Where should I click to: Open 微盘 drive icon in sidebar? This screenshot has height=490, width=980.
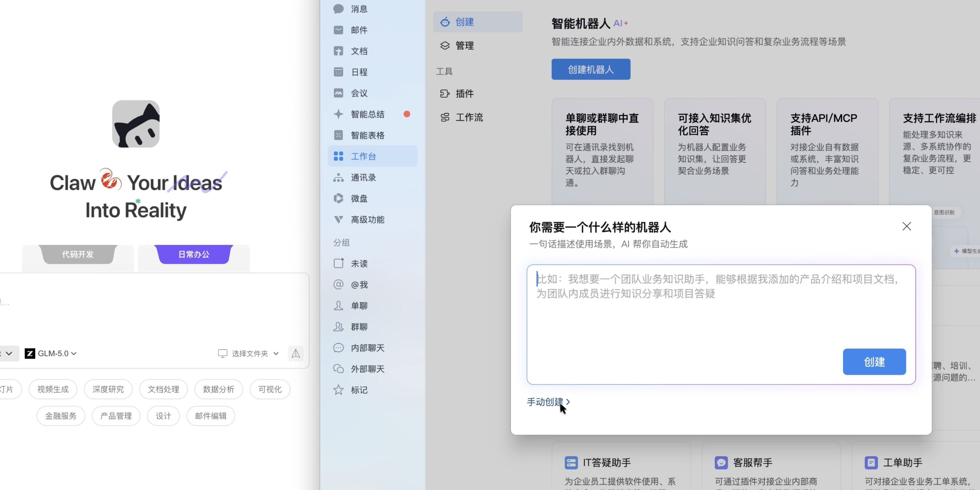(x=338, y=198)
